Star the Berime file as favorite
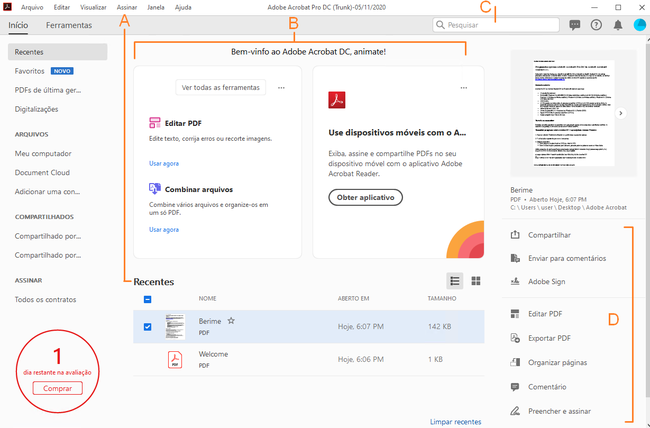This screenshot has width=650, height=428. (231, 321)
